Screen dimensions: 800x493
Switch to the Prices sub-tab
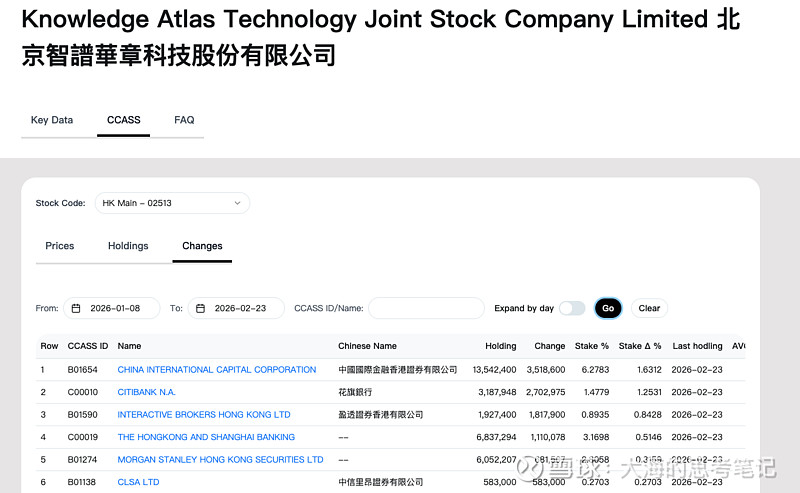[x=60, y=246]
